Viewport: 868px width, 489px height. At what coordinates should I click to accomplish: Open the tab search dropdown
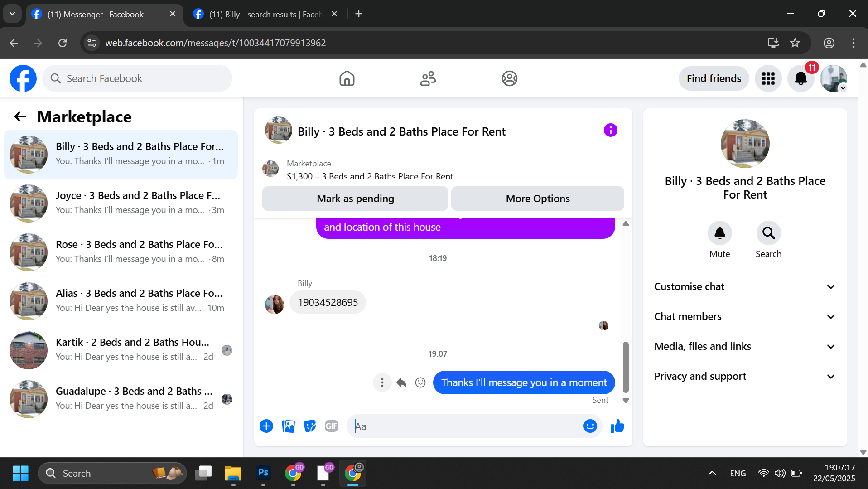[12, 14]
